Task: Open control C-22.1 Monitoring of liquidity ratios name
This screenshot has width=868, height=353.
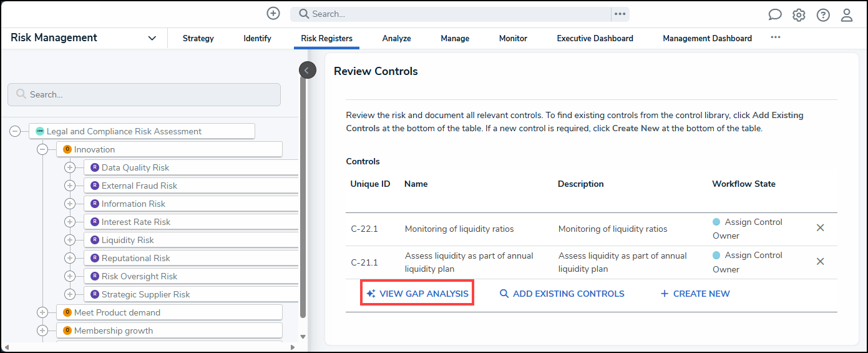Action: [459, 229]
